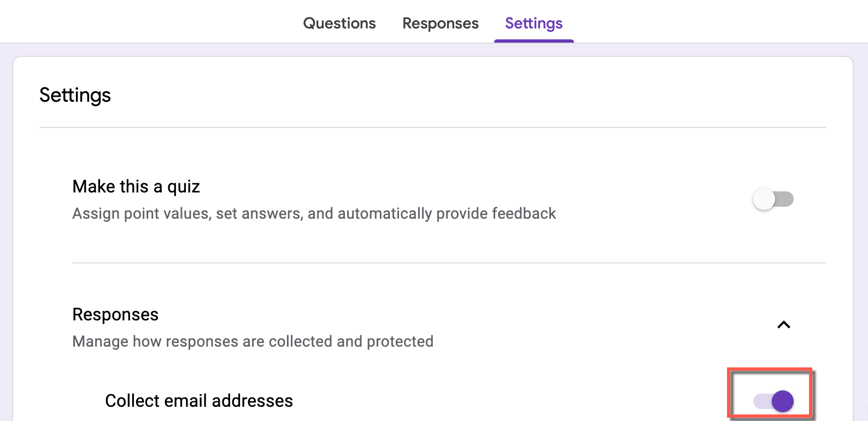Click the Collect email addresses label
Viewport: 868px width, 421px height.
pos(199,401)
